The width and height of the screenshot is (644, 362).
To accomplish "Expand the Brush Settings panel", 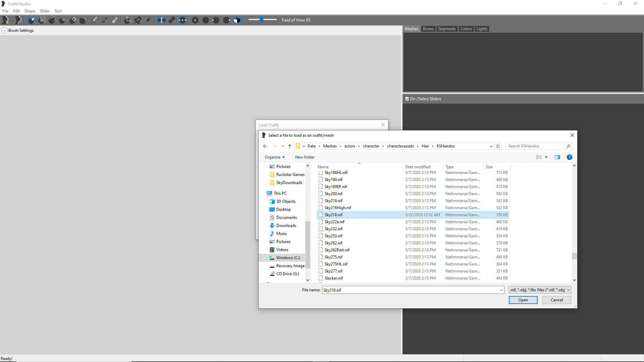I will tap(5, 31).
